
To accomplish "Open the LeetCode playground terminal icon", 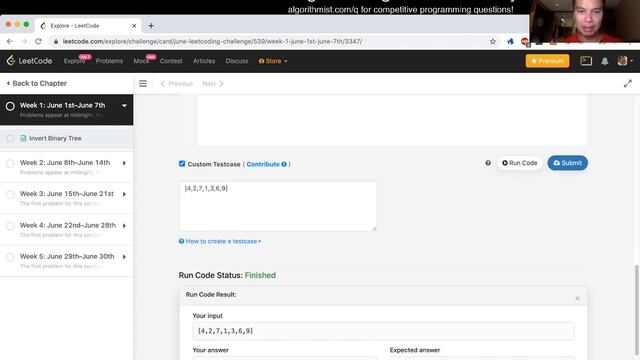I will tap(586, 61).
